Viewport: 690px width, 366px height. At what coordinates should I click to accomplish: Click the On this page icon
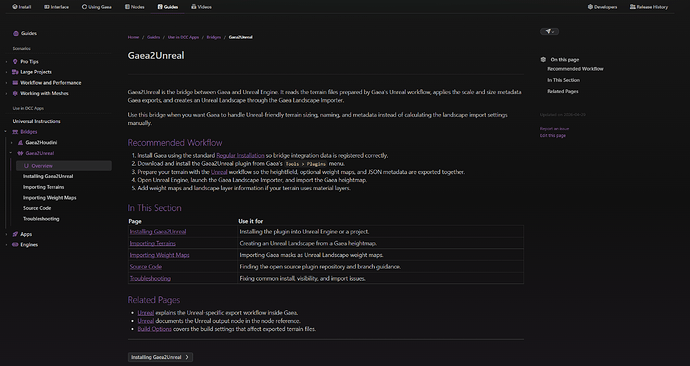point(543,59)
